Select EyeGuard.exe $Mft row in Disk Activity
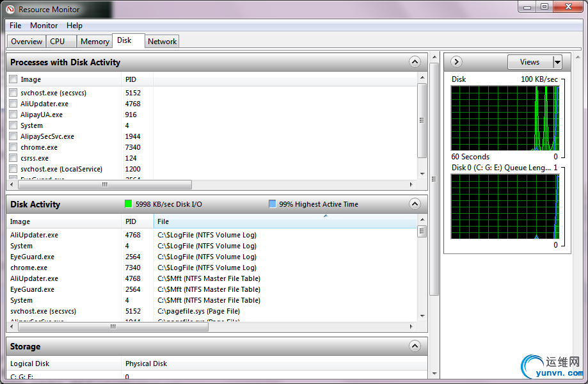Viewport: 588px width, 384px height. (212, 289)
